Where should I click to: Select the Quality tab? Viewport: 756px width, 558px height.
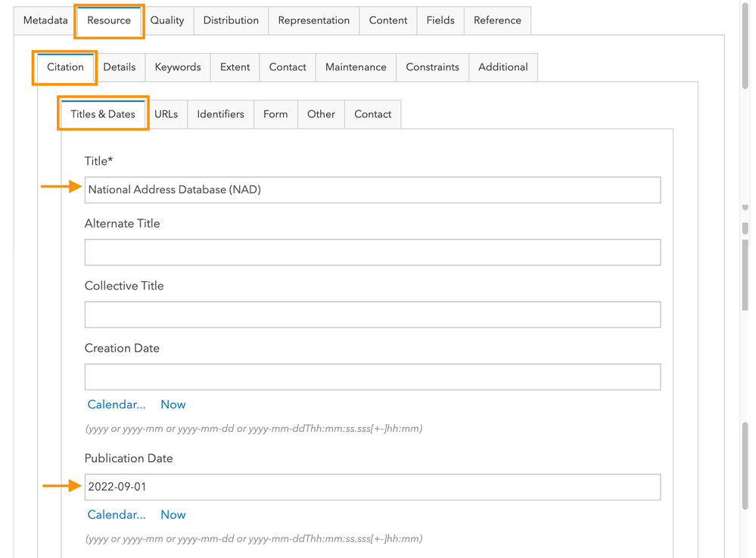[167, 20]
